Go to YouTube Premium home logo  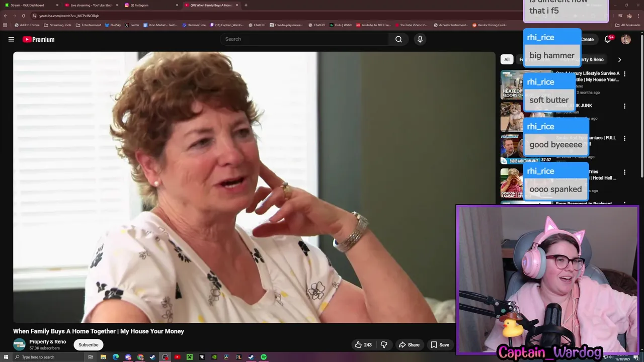tap(39, 39)
